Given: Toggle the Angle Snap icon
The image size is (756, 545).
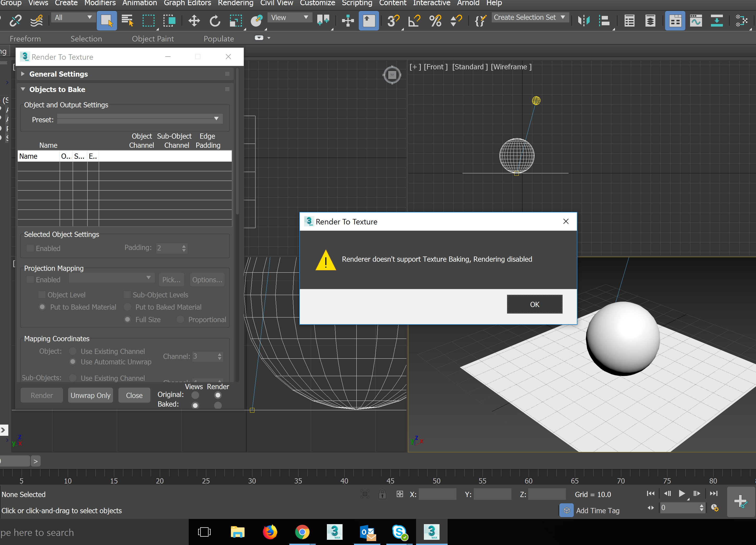Looking at the screenshot, I should (414, 21).
